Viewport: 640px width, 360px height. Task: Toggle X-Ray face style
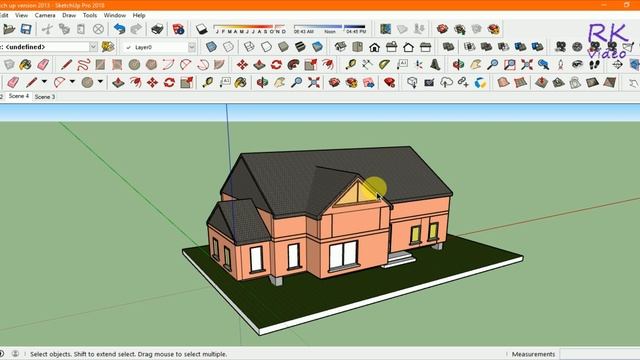(211, 47)
